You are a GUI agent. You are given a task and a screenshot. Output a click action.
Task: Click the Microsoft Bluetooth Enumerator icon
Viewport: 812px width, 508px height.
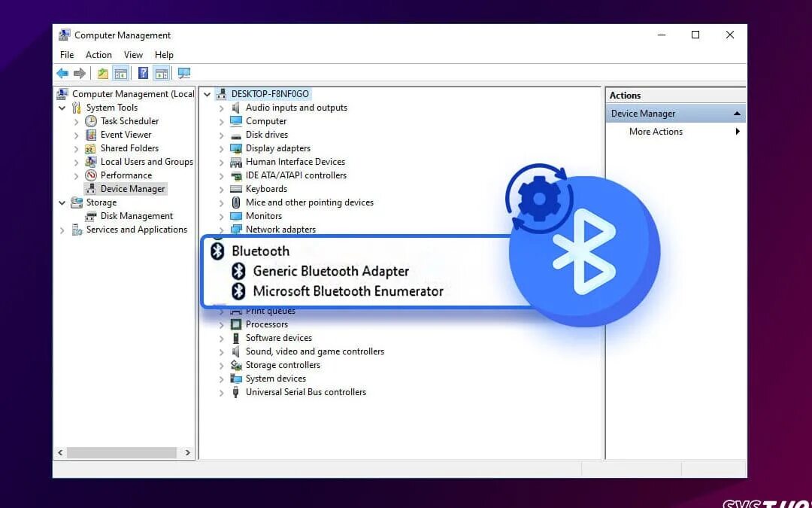point(238,291)
